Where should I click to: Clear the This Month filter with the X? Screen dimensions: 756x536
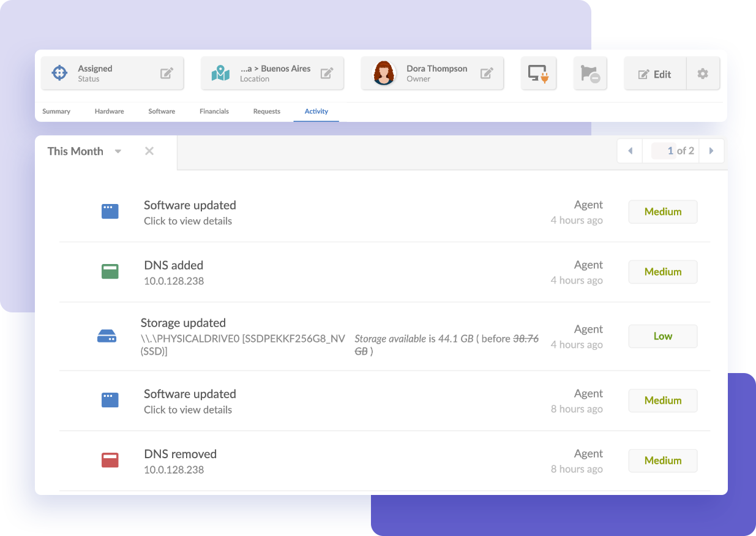click(149, 151)
